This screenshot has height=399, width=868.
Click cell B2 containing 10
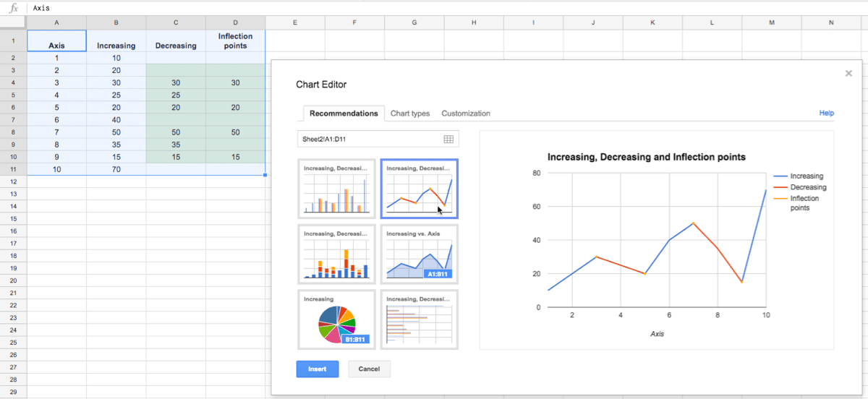116,58
